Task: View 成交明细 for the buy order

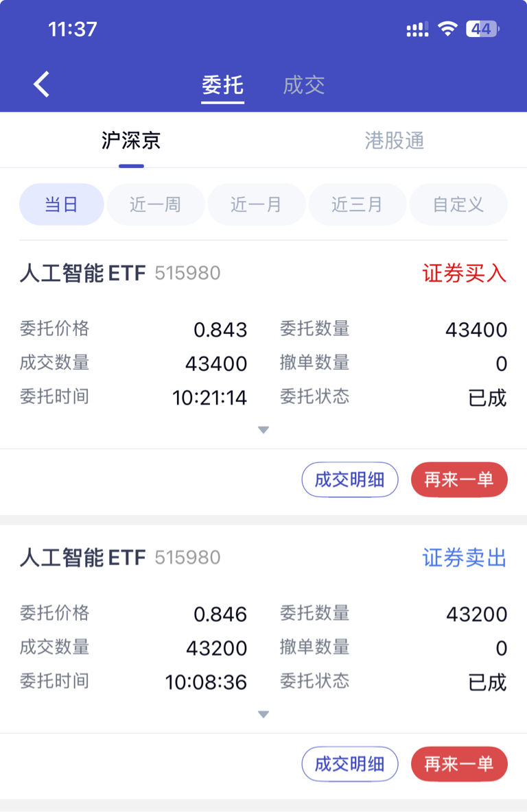Action: [350, 479]
